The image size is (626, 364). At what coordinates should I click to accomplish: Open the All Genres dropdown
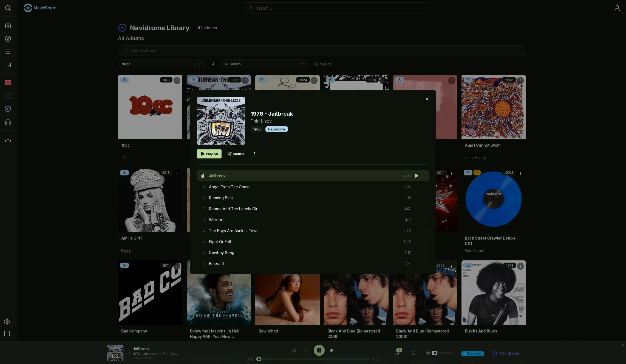pos(264,64)
